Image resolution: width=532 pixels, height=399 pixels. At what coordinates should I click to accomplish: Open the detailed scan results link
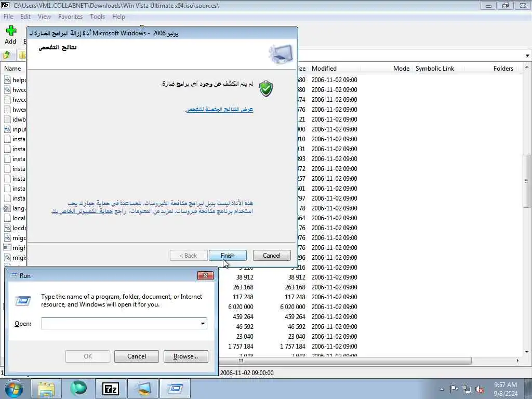(220, 109)
